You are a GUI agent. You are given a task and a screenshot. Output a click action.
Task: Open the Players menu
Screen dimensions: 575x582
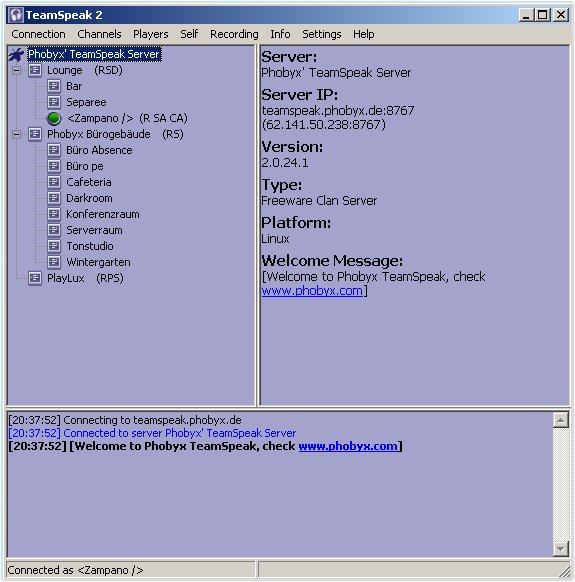pyautogui.click(x=150, y=34)
